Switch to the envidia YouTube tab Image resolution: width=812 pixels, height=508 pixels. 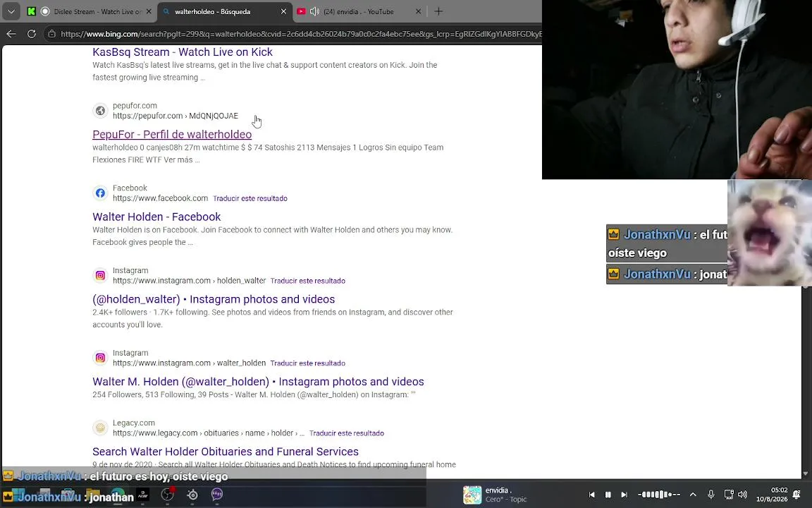360,11
